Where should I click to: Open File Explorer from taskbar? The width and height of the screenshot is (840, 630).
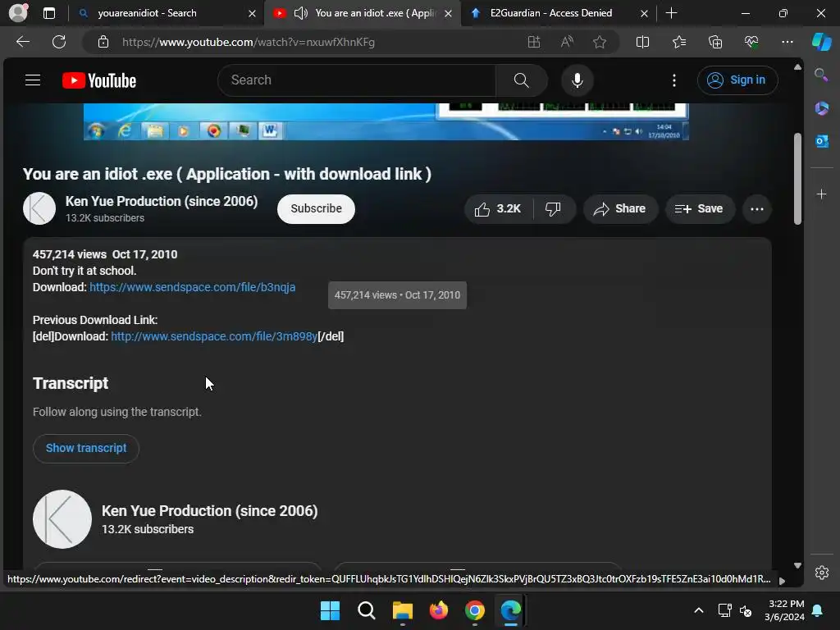tap(402, 610)
